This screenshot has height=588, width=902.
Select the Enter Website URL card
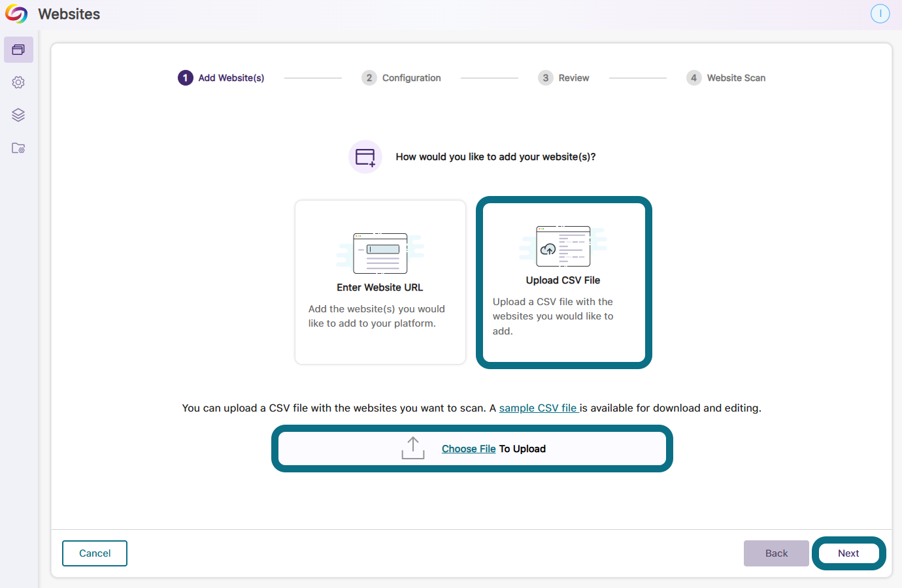click(x=380, y=282)
